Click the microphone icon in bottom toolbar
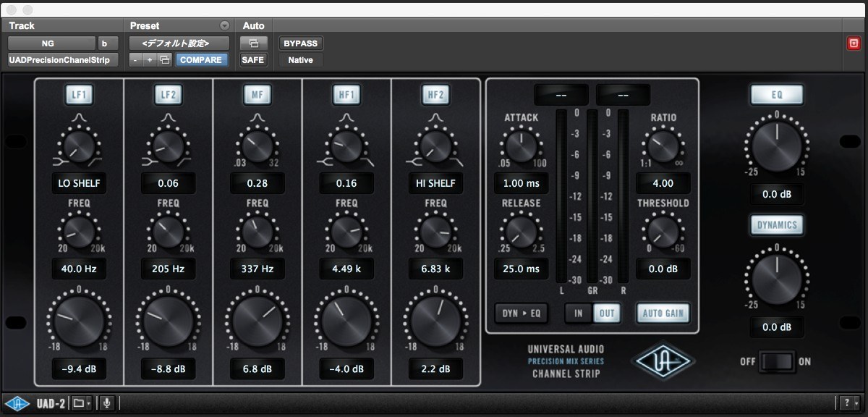868x417 pixels. click(107, 403)
